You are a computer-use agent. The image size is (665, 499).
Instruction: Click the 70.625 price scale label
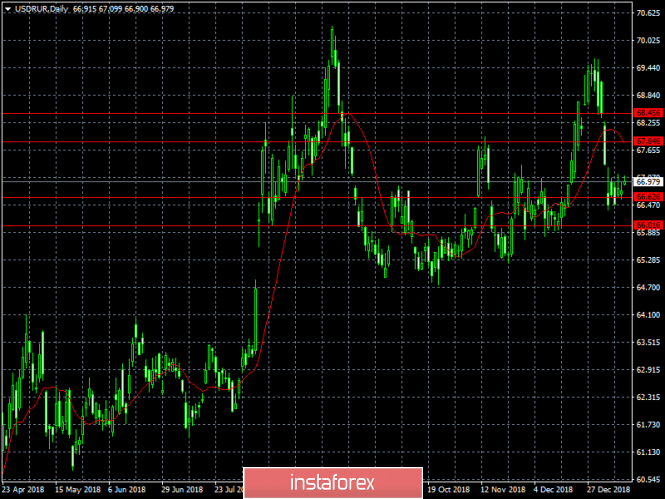pyautogui.click(x=648, y=13)
